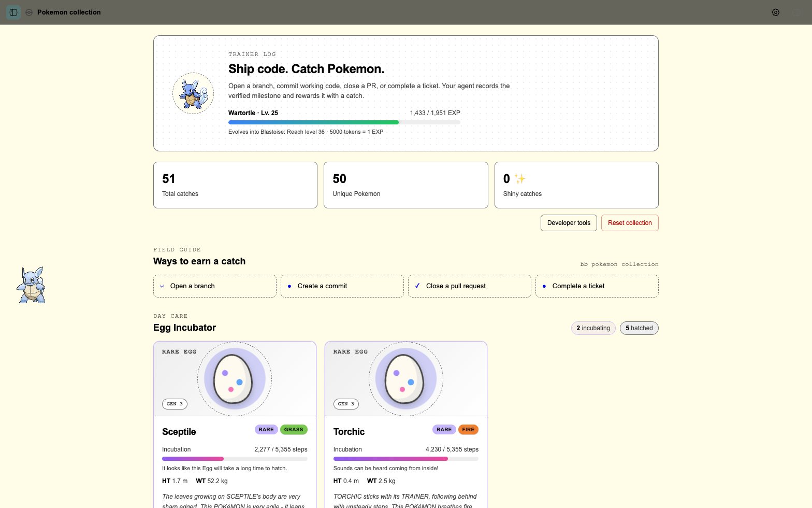Click Torchic incubation progress bar
The image size is (812, 508).
pyautogui.click(x=406, y=459)
